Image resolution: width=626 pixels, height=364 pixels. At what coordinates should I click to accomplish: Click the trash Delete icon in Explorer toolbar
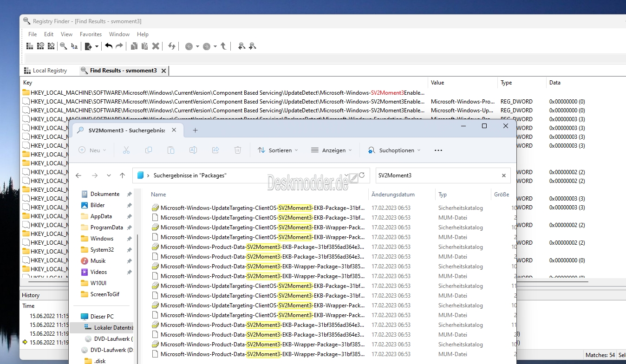click(238, 150)
